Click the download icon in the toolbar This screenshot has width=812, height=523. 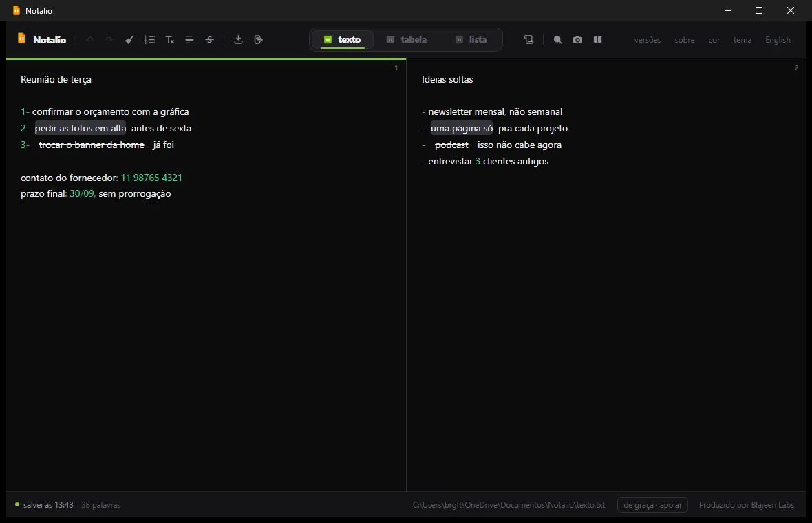pyautogui.click(x=238, y=40)
